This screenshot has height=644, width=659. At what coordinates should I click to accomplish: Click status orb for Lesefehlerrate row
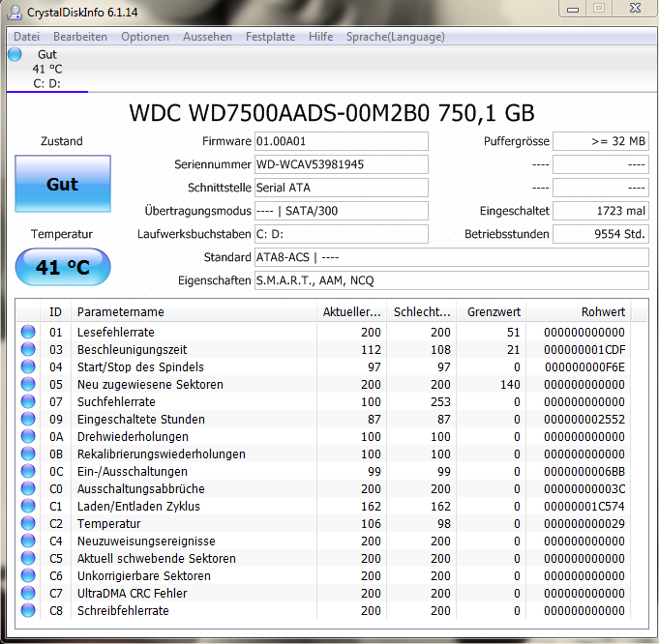pos(28,332)
